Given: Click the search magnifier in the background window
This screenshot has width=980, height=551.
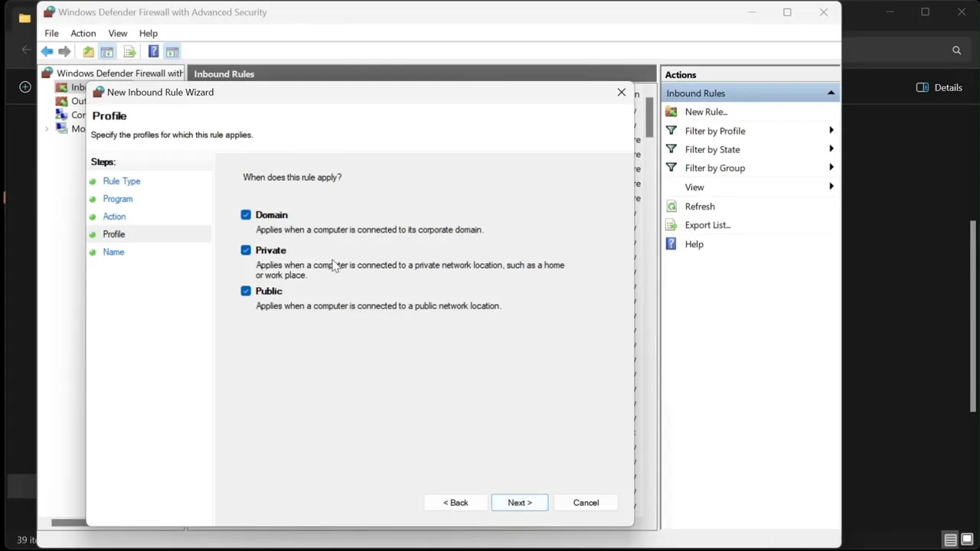Looking at the screenshot, I should pos(956,51).
